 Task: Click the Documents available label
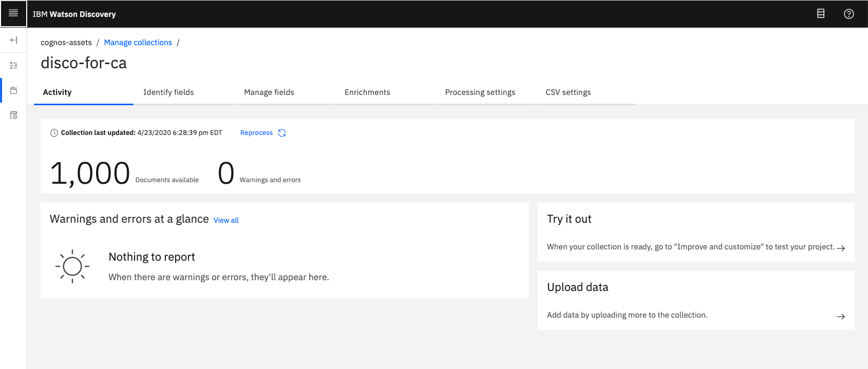(167, 180)
